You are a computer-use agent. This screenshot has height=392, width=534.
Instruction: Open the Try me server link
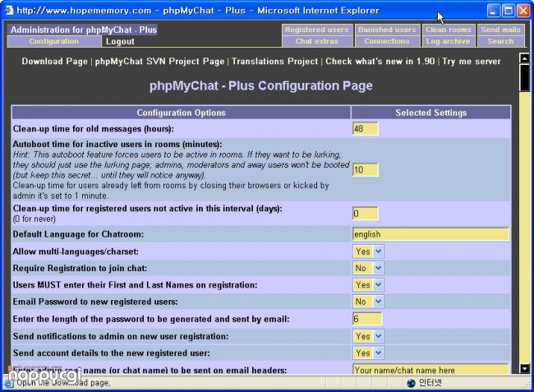(x=472, y=62)
